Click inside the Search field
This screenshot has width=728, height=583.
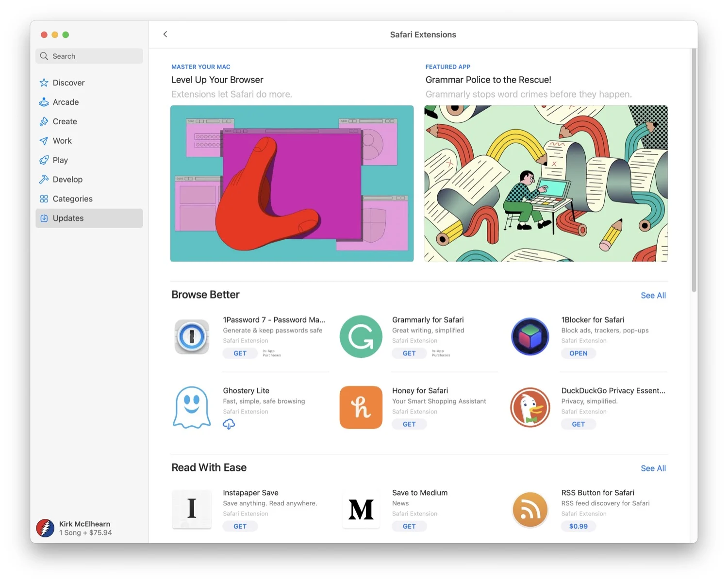tap(89, 56)
